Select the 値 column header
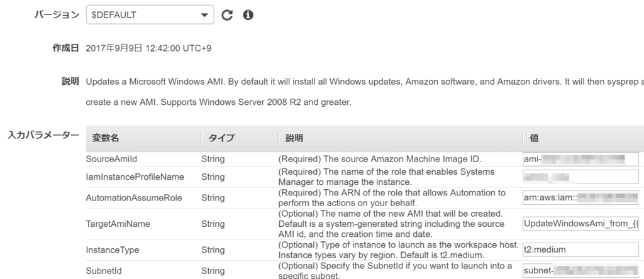Image resolution: width=644 pixels, height=279 pixels. [x=534, y=138]
